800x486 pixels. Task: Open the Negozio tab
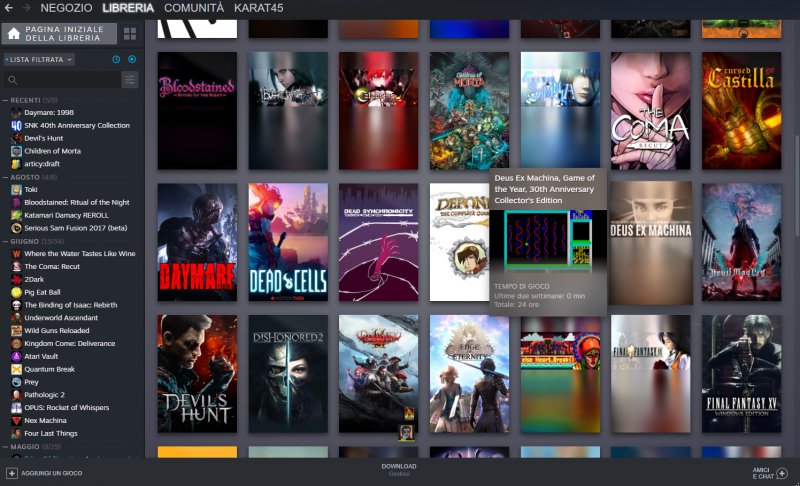(x=67, y=8)
